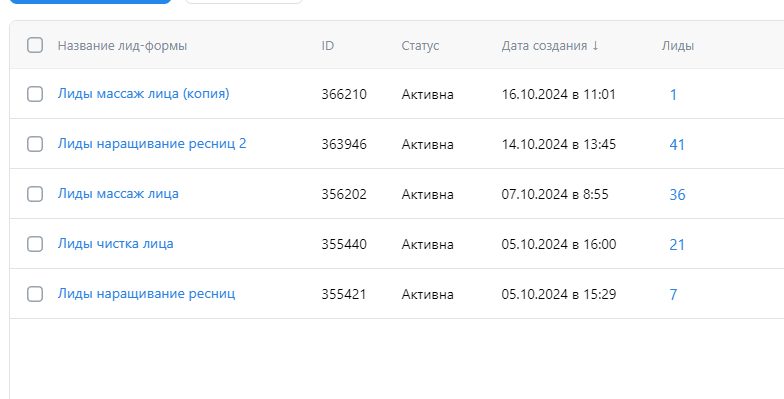Mark the Лиды чистка лица checkbox
The image size is (784, 399).
34,244
